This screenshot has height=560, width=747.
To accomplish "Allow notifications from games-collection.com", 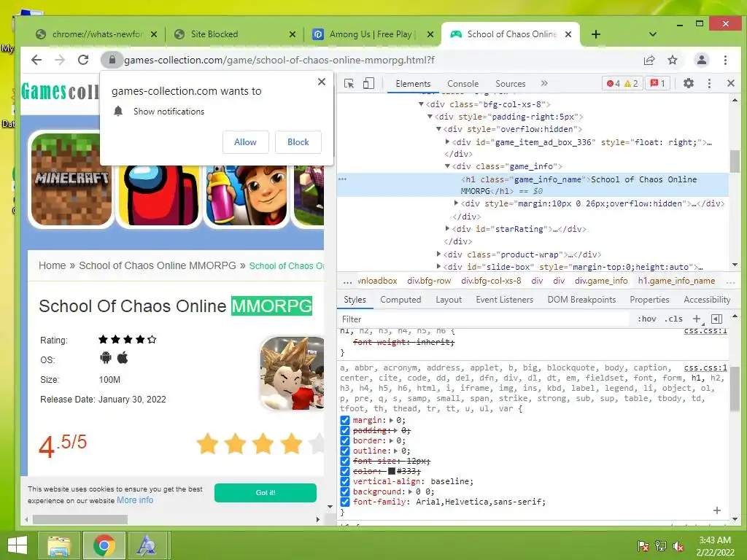I will pyautogui.click(x=245, y=142).
